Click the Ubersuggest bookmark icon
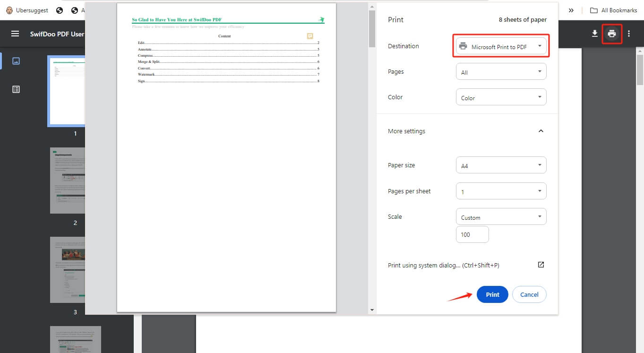The height and width of the screenshot is (353, 644). [x=9, y=10]
